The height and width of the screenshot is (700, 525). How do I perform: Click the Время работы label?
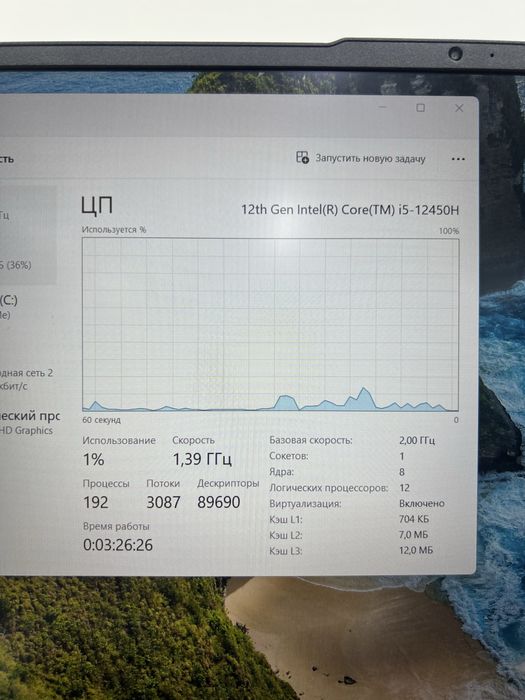[116, 526]
